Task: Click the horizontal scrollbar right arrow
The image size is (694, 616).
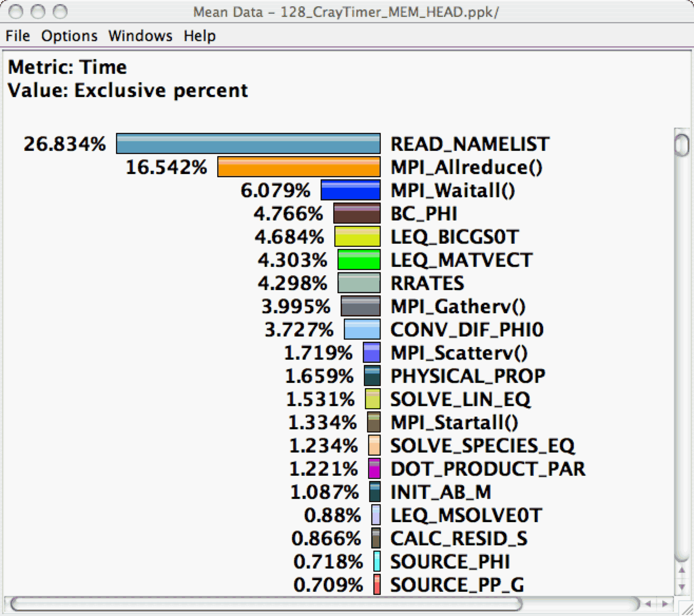Action: point(664,603)
